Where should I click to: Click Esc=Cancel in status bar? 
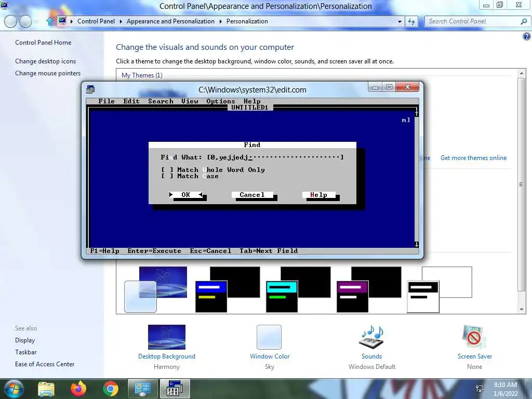click(x=211, y=251)
